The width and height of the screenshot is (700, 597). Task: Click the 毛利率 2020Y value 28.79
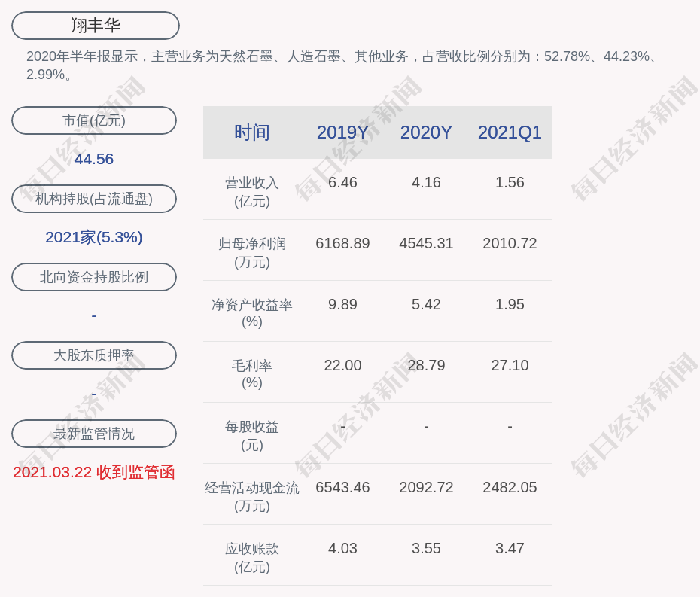426,365
